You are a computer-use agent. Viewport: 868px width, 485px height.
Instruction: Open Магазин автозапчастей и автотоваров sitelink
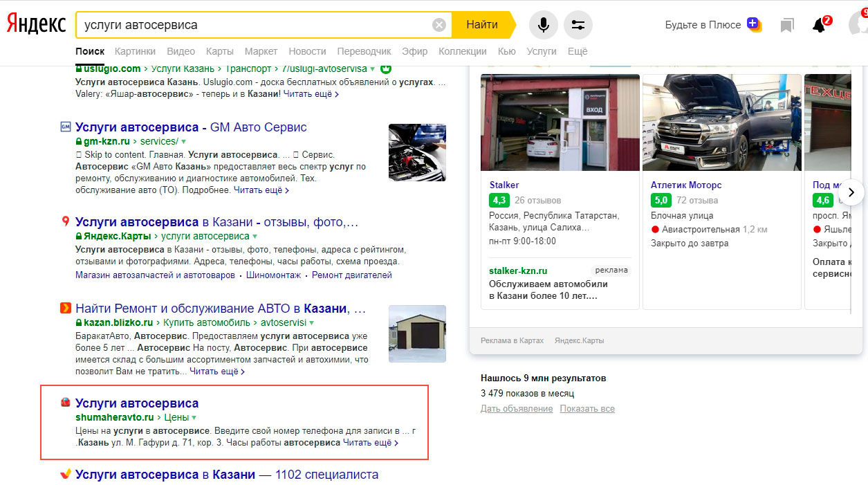156,275
